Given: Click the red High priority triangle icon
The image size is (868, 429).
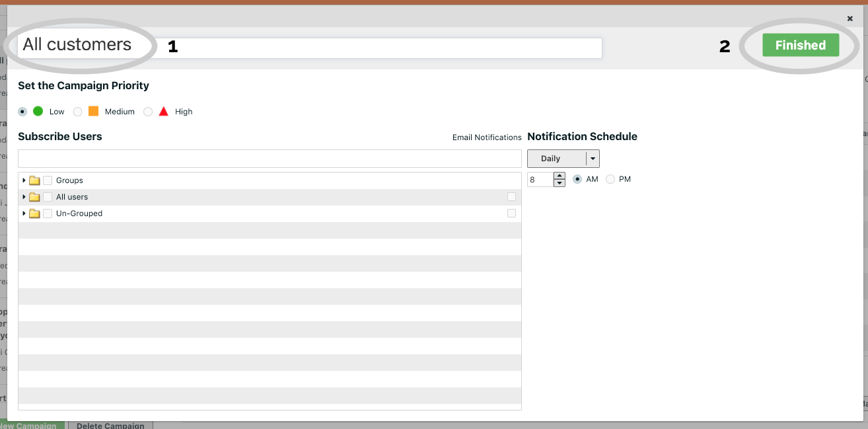Looking at the screenshot, I should tap(164, 111).
